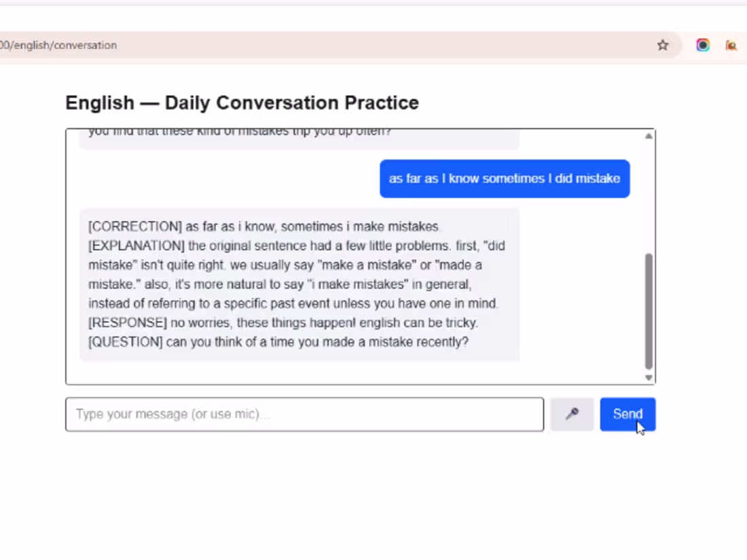Focus the 'Type your message' input field
Screen dimensions: 747x560
pos(304,414)
